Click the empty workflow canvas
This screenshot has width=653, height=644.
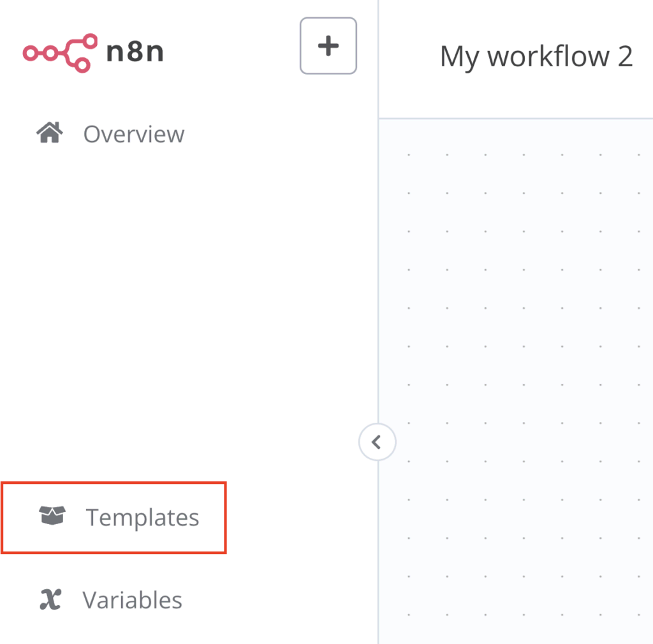coord(523,351)
